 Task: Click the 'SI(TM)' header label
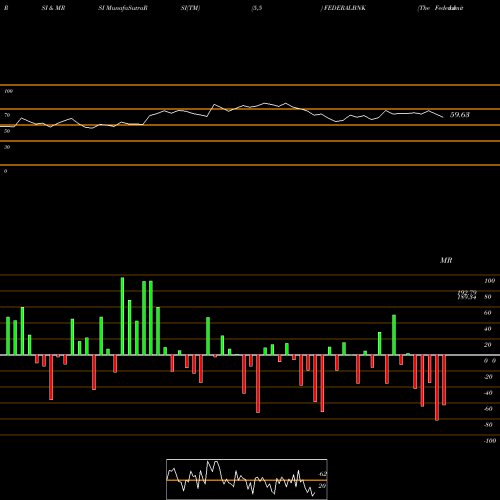tap(190, 8)
